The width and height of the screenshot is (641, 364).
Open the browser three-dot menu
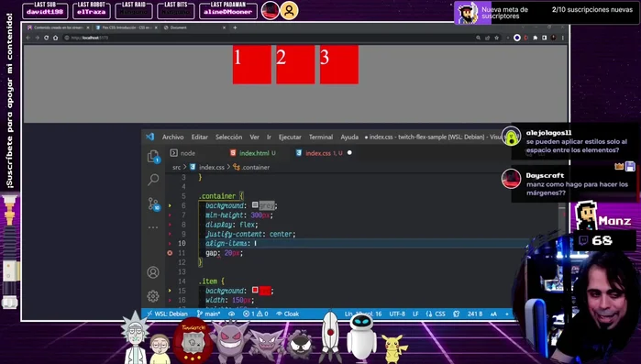coord(563,38)
